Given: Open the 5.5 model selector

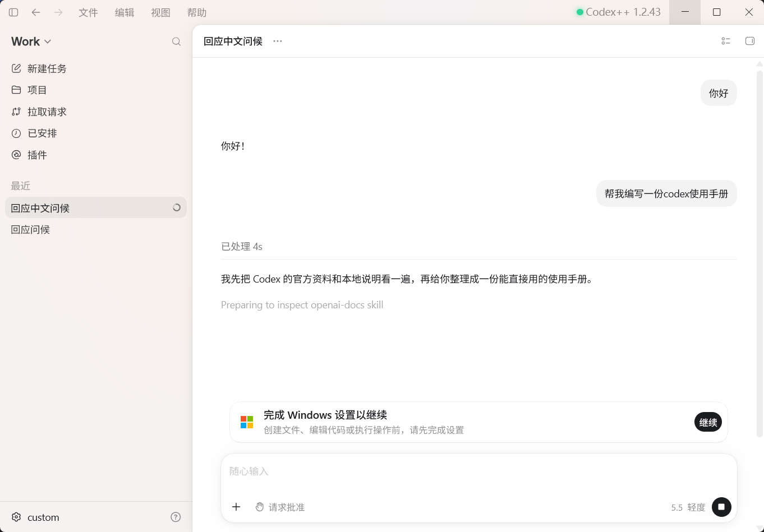Looking at the screenshot, I should [x=676, y=507].
